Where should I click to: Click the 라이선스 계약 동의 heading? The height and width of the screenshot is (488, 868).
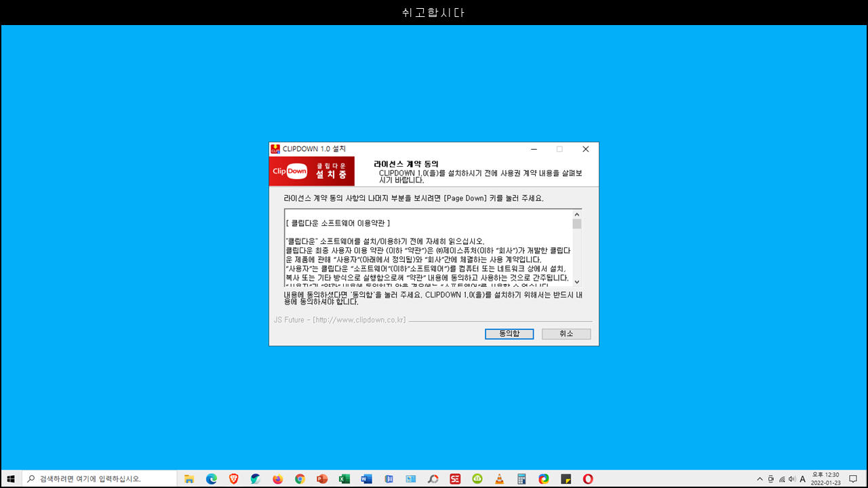pyautogui.click(x=406, y=164)
